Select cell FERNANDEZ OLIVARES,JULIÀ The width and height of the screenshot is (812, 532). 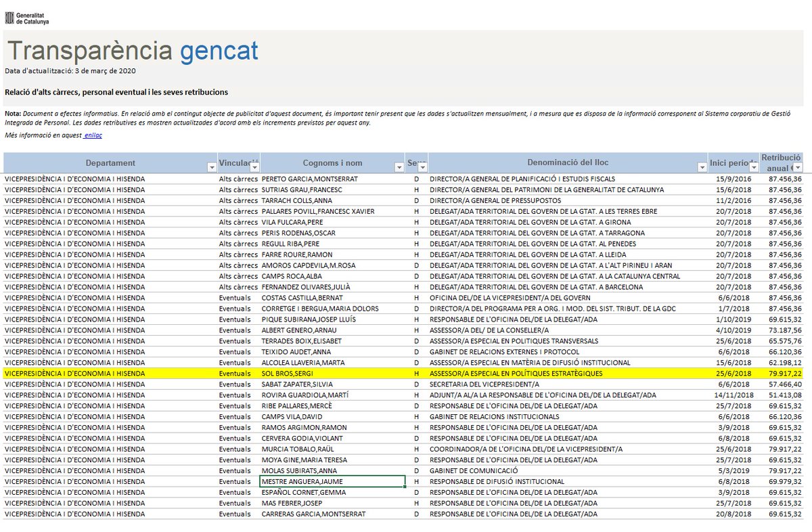point(333,287)
